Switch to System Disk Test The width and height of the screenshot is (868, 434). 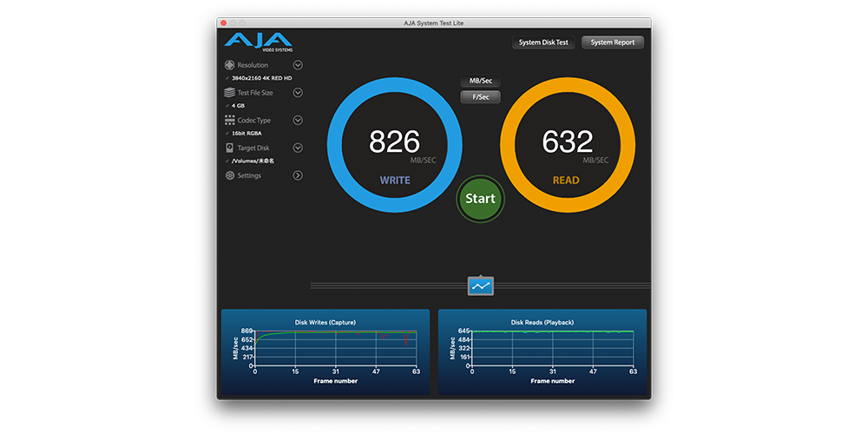[543, 43]
